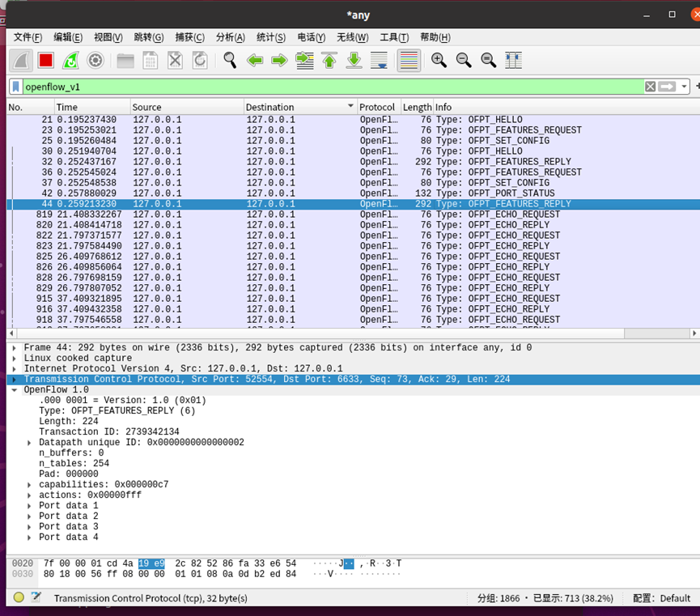Open the 文件(F) menu
Image resolution: width=700 pixels, height=616 pixels.
click(28, 37)
